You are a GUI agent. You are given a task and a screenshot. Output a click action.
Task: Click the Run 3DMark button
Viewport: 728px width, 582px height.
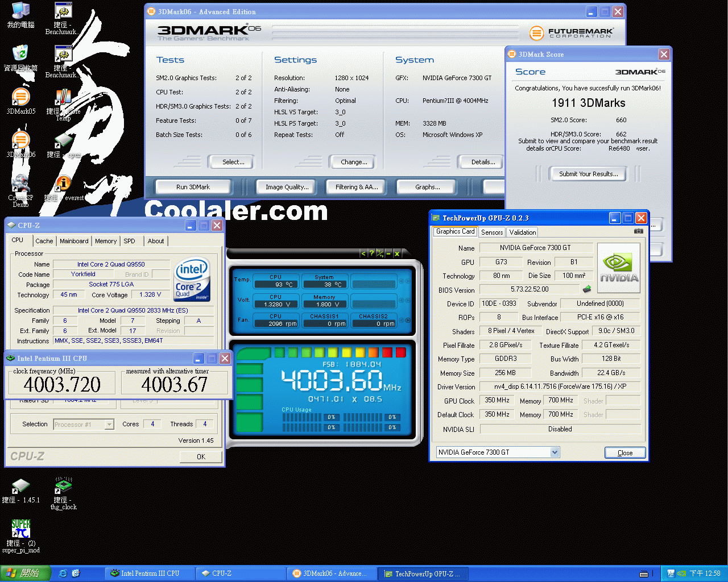193,187
